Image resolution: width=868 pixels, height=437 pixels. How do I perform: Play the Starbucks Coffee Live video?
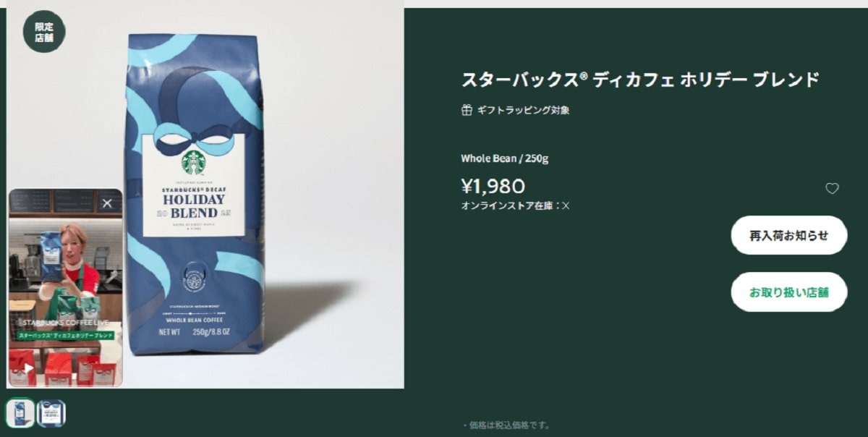tap(29, 368)
